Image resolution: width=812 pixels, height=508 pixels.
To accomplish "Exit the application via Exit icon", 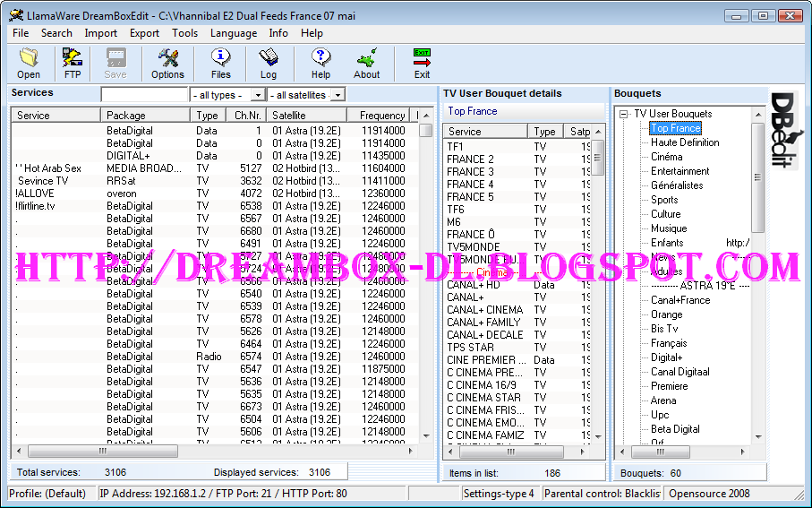I will (422, 64).
